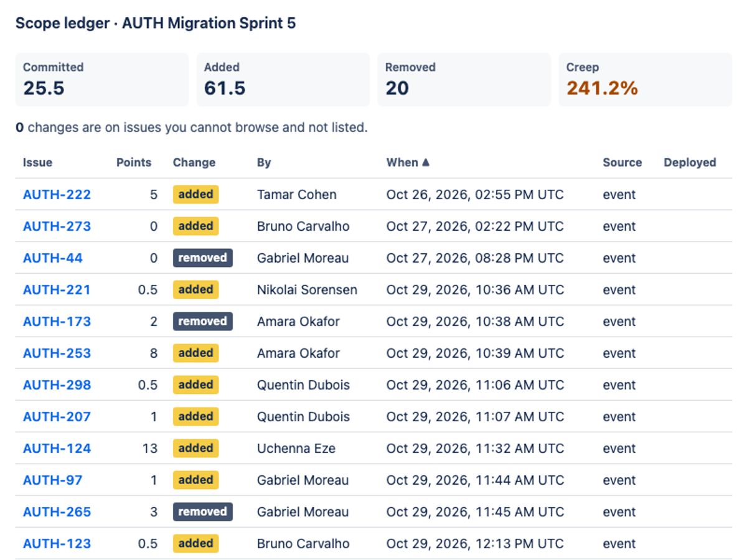Click Gabriel Moreau in AUTH-97 row
This screenshot has width=747, height=560.
[303, 480]
